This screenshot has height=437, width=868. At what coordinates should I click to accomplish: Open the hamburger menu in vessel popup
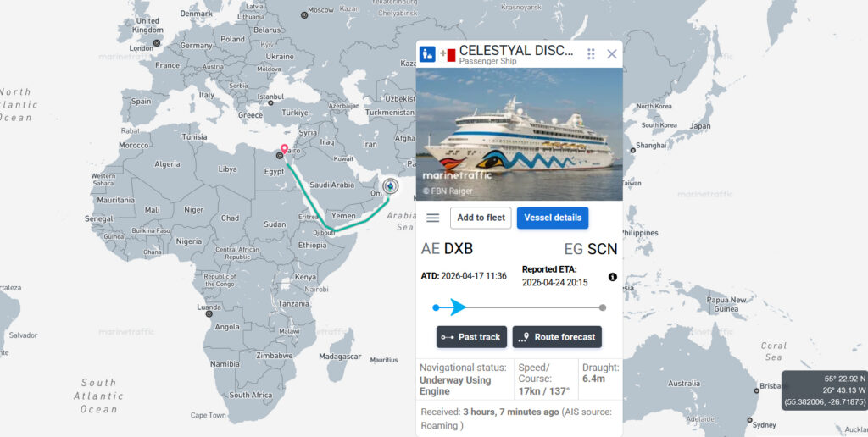tap(432, 218)
